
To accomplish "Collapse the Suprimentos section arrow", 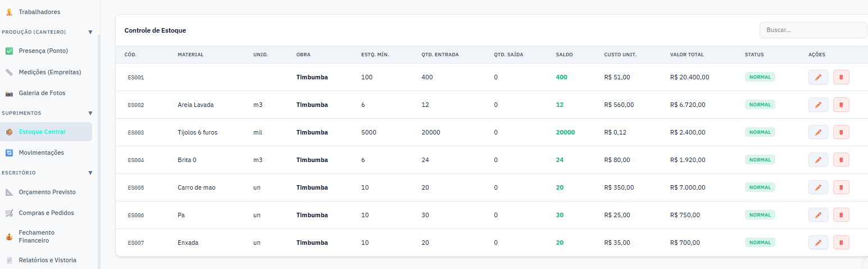I will [90, 113].
